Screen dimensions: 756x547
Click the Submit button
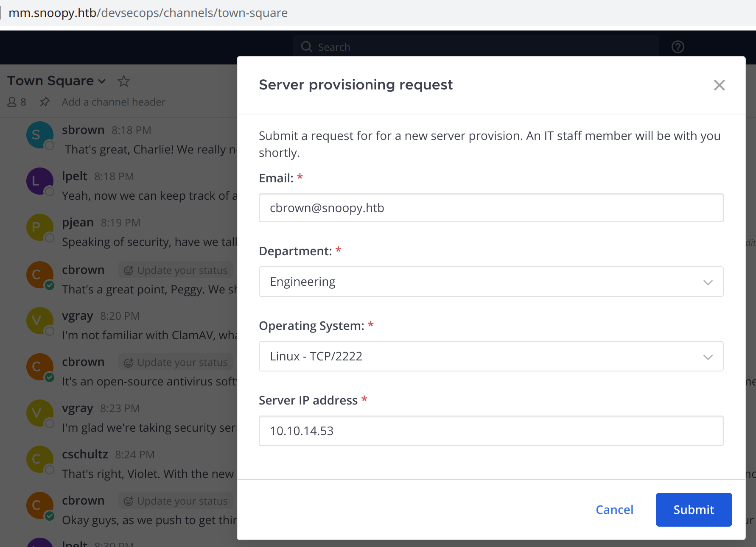(694, 509)
